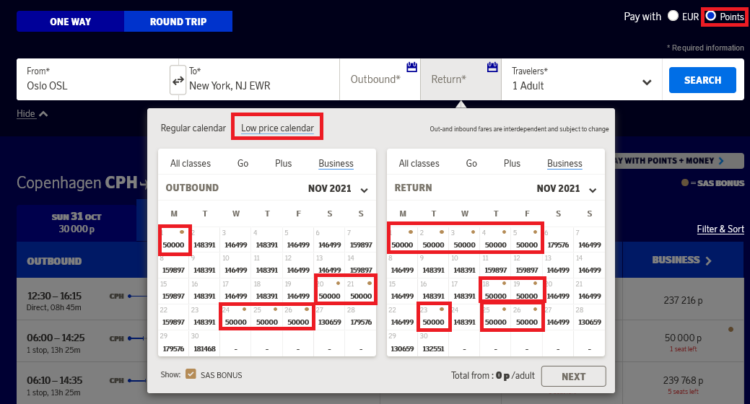Choose Business fare 239 768 p
The width and height of the screenshot is (750, 404).
point(683,384)
